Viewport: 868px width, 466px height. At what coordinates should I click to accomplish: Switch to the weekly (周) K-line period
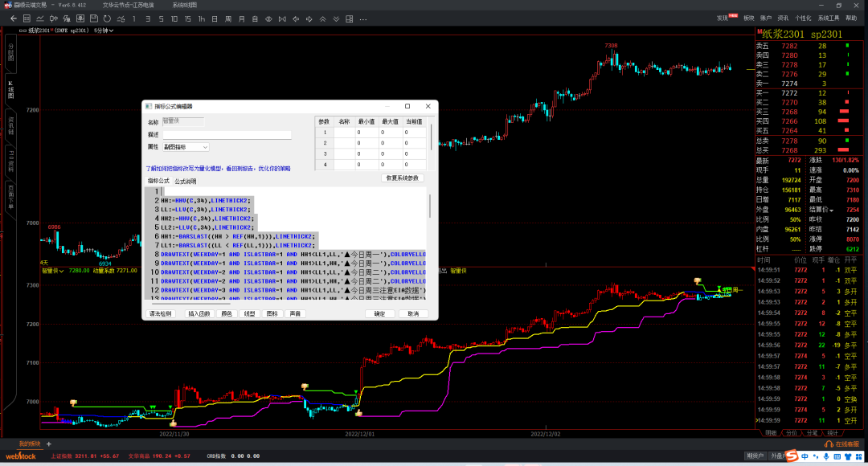(228, 18)
